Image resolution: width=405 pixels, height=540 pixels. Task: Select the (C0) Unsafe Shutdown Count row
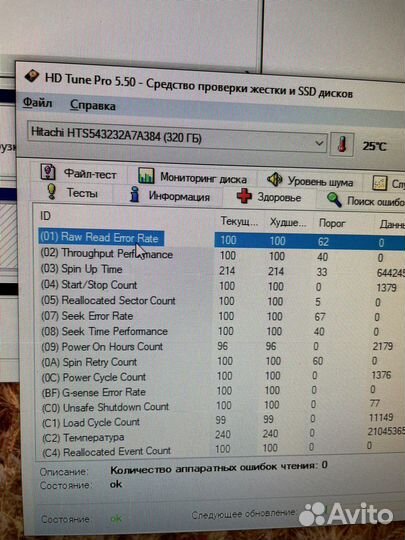point(222,406)
